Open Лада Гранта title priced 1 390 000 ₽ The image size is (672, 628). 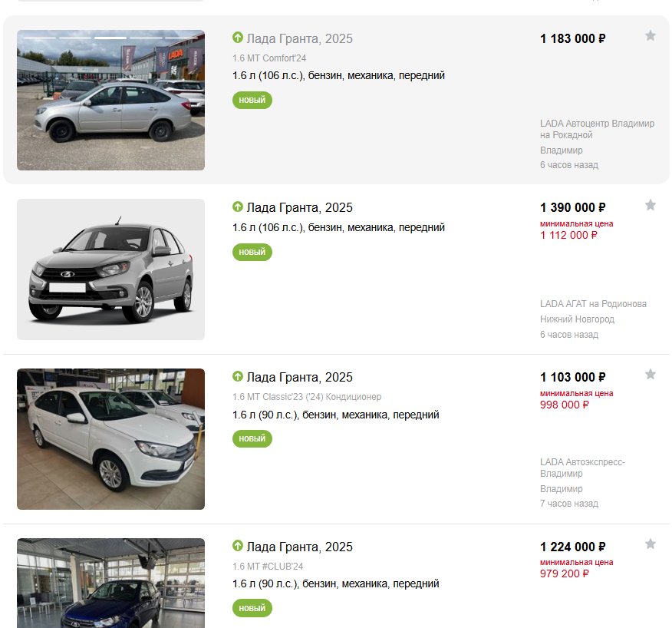tap(299, 207)
